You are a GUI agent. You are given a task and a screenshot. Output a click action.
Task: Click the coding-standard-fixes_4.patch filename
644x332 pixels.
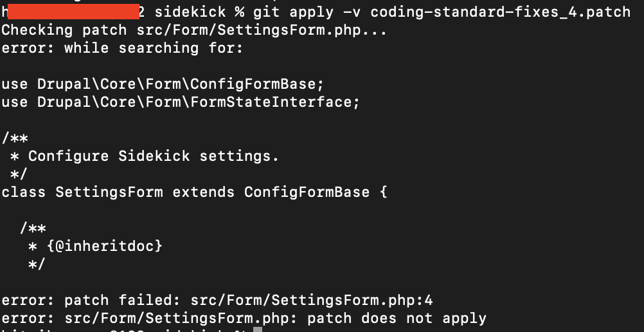pyautogui.click(x=500, y=12)
